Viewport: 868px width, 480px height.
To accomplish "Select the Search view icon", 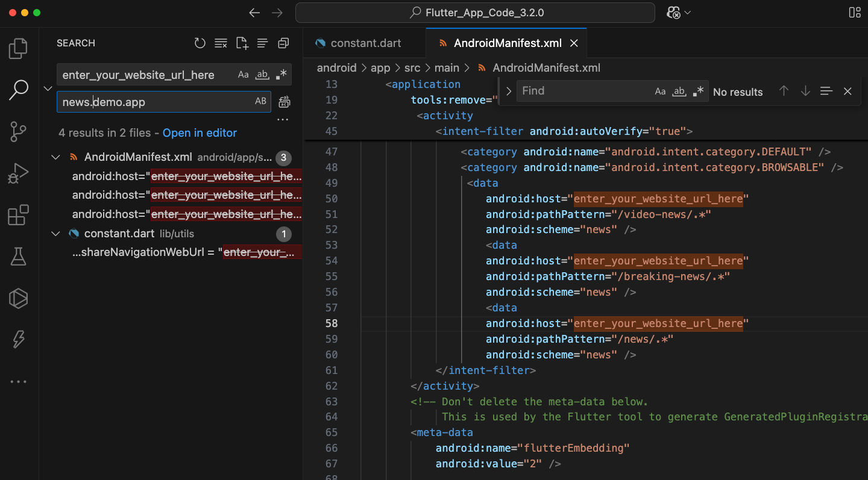I will click(19, 90).
